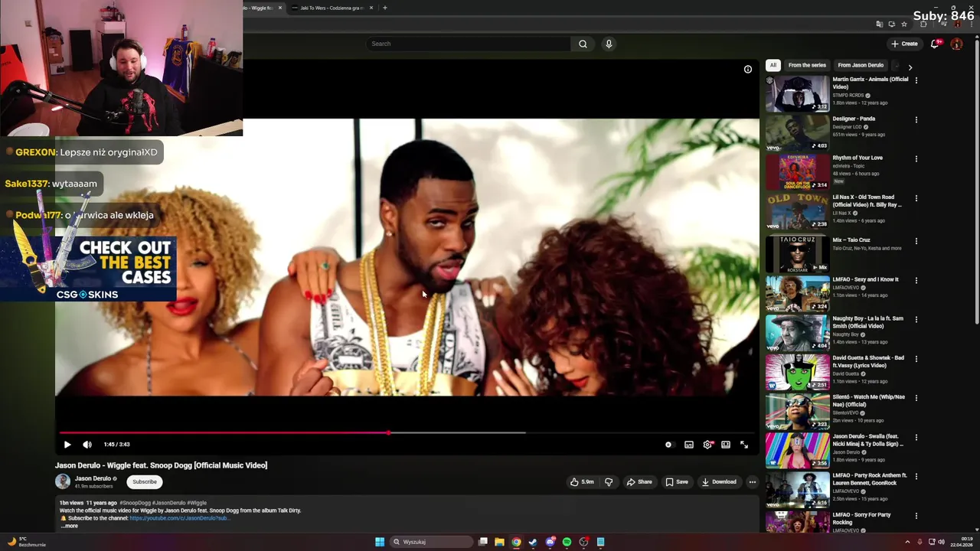Select the From the series chip
This screenshot has width=980, height=551.
807,65
